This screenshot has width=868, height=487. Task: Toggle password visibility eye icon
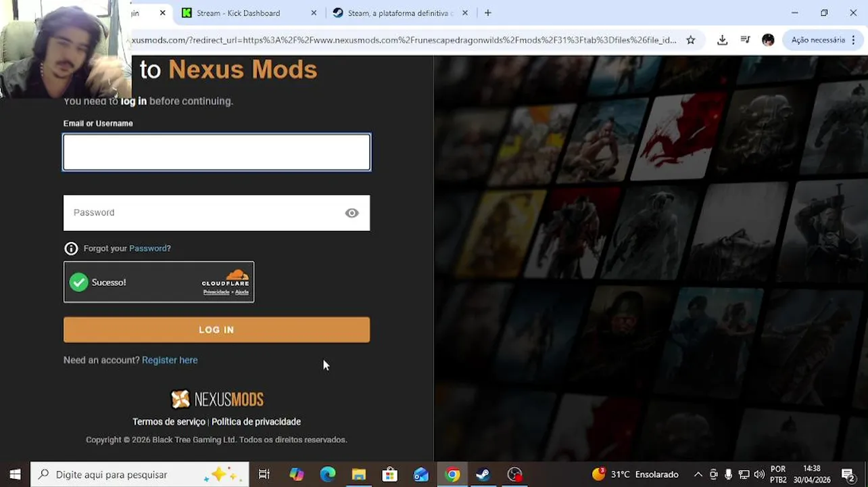pyautogui.click(x=352, y=213)
